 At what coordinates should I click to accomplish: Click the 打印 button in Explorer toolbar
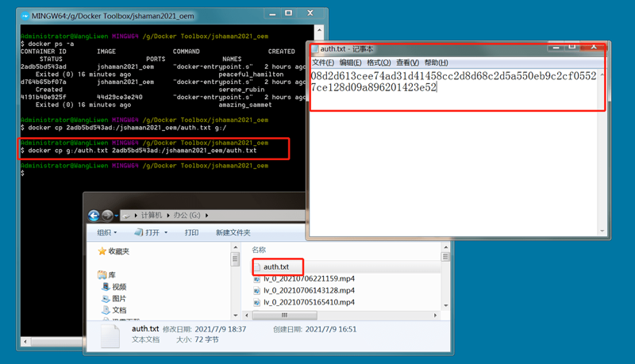click(x=191, y=232)
